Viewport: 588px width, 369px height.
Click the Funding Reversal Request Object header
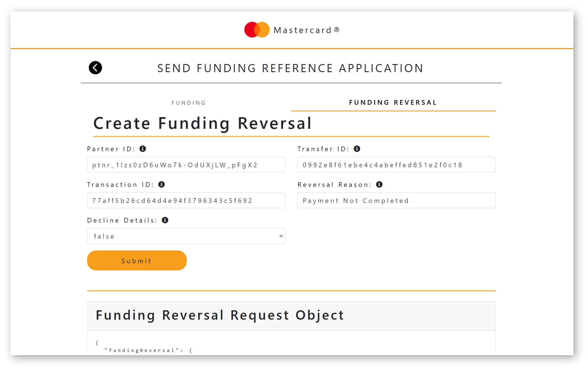(x=220, y=315)
